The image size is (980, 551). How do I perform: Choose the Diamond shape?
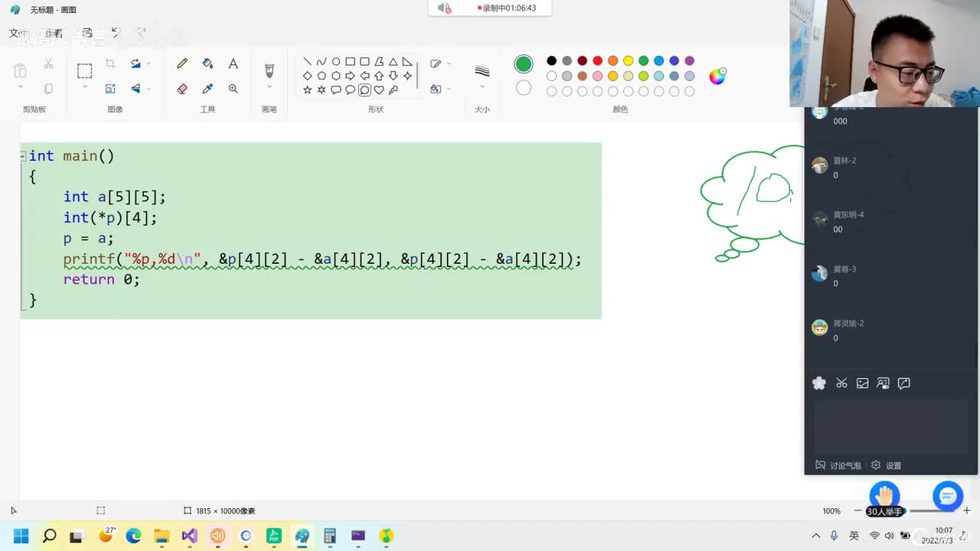[x=307, y=76]
